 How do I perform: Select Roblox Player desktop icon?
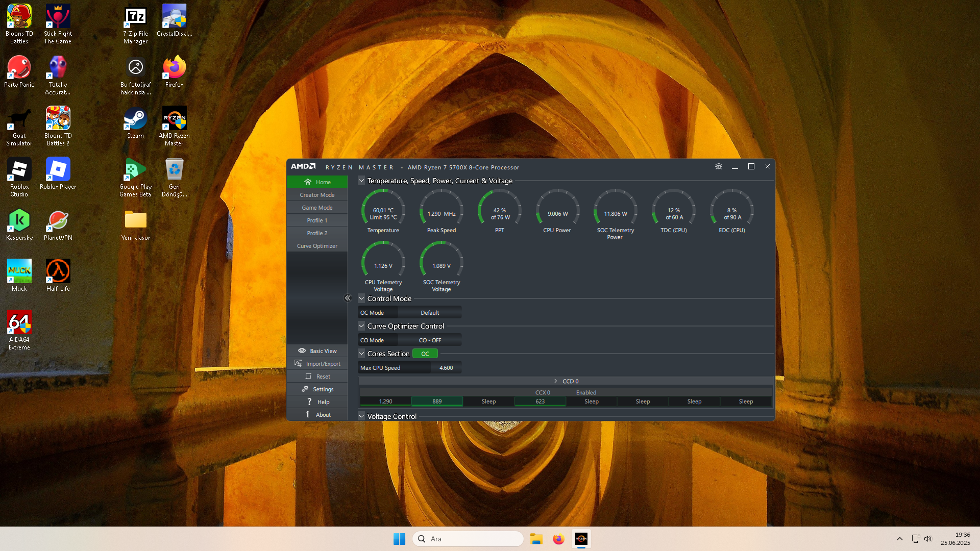pos(58,173)
